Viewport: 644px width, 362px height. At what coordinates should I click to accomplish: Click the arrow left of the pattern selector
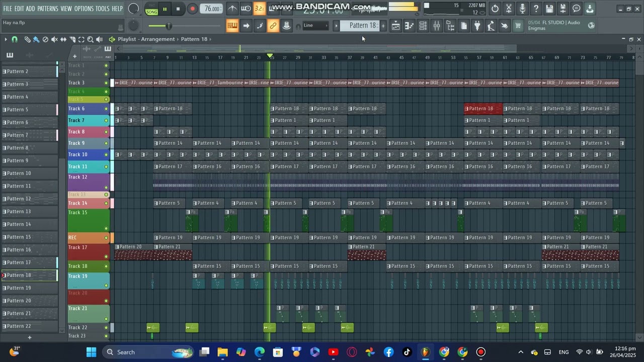click(x=336, y=26)
